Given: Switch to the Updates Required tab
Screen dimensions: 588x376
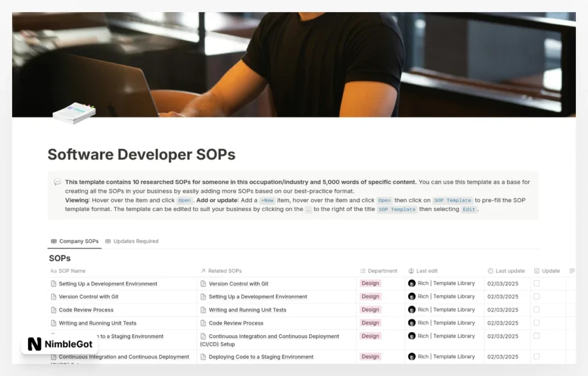Looking at the screenshot, I should point(132,241).
